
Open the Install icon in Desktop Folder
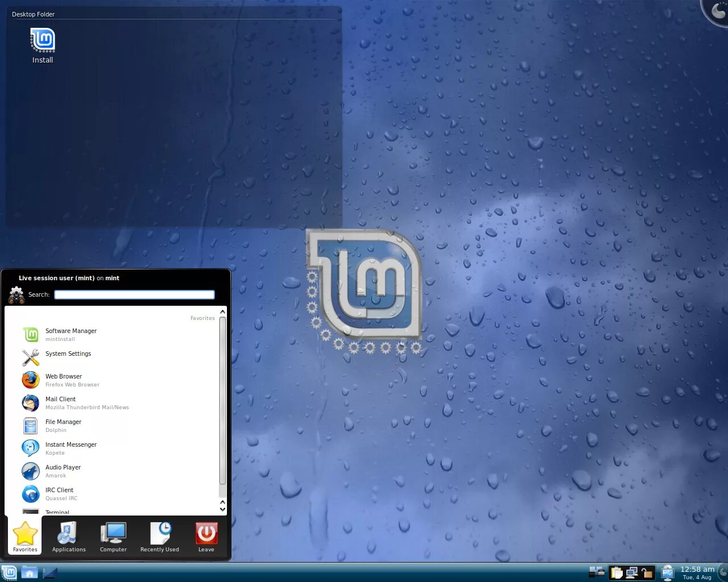[x=43, y=45]
